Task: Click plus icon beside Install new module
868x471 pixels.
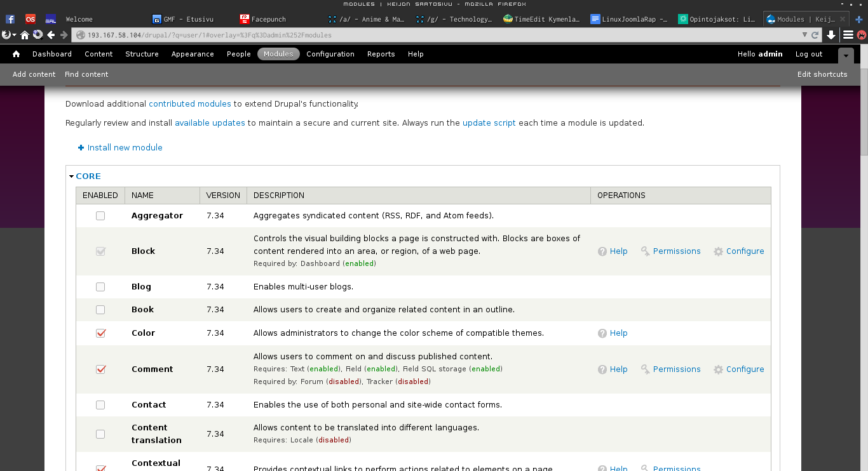Action: pyautogui.click(x=81, y=148)
